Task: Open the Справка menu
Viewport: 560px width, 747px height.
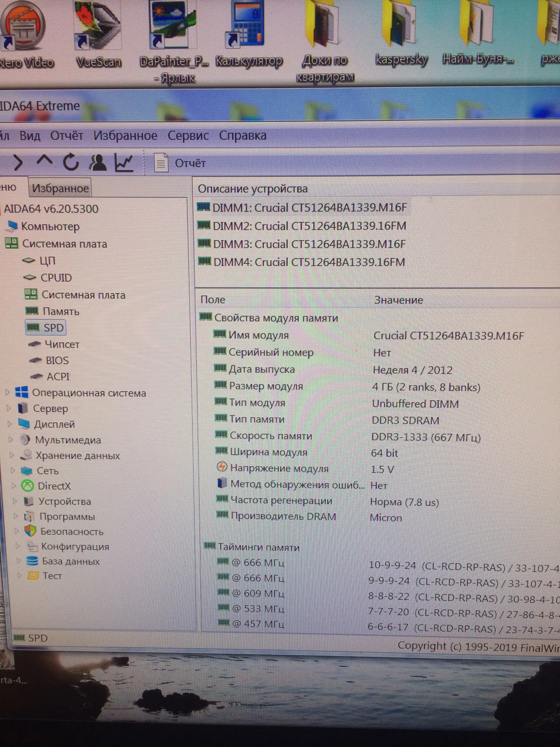Action: (x=243, y=136)
